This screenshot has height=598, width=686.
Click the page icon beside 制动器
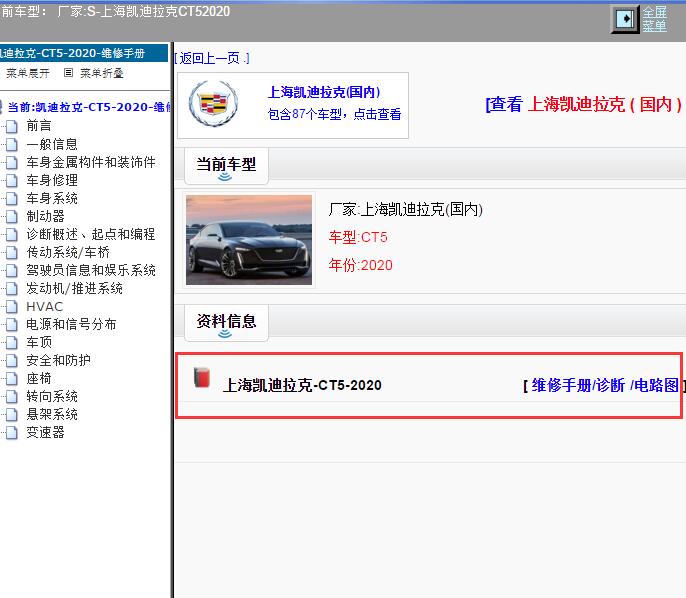(12, 217)
